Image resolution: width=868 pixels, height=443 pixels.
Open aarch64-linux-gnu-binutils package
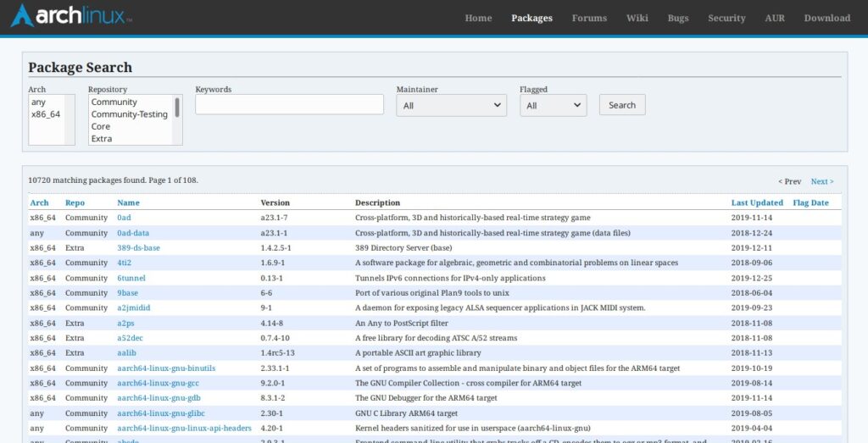(x=166, y=368)
